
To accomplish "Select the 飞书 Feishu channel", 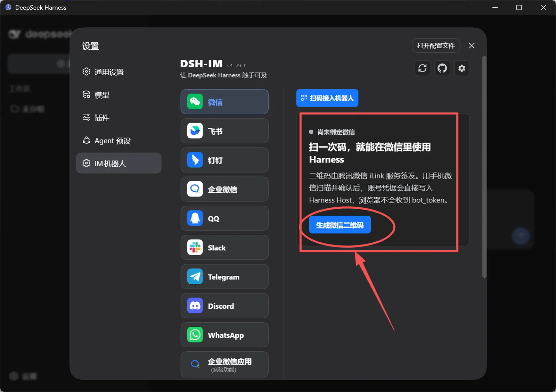I will click(224, 131).
